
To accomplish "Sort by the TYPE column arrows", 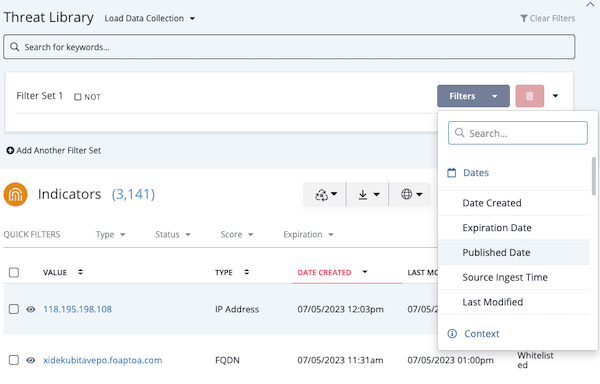I will pyautogui.click(x=246, y=272).
